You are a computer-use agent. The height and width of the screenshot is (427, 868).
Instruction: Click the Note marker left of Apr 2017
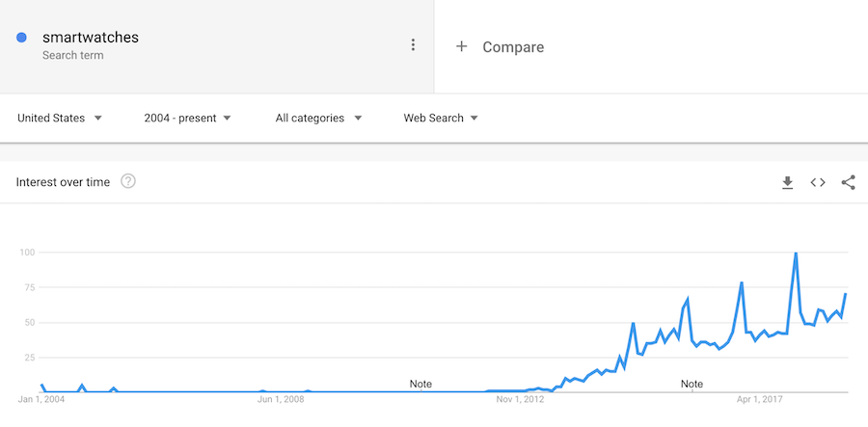pyautogui.click(x=692, y=384)
